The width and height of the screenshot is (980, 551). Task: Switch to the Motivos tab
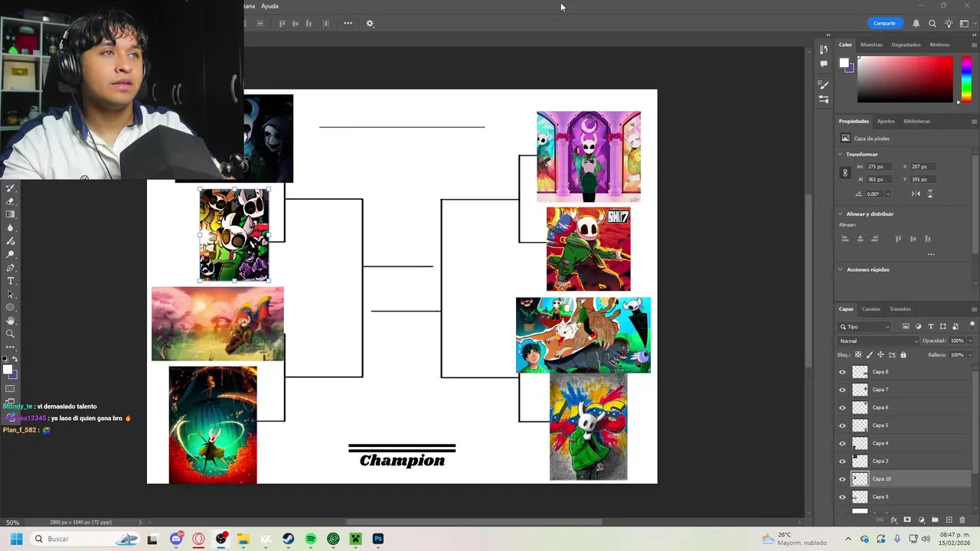[939, 44]
